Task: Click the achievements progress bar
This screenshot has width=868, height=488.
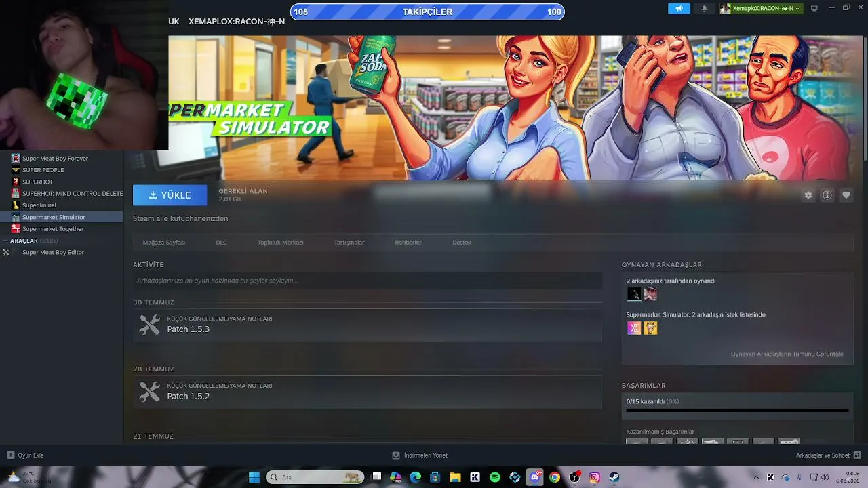Action: click(x=737, y=410)
